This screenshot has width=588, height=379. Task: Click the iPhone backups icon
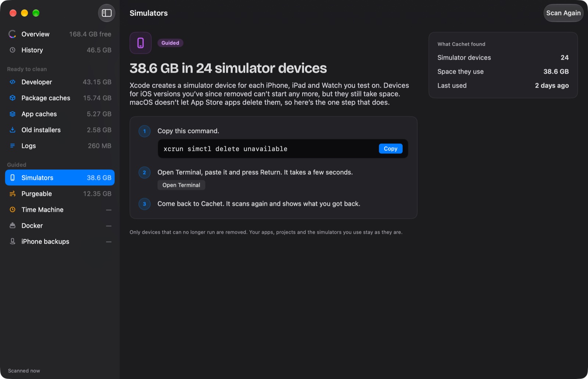(x=12, y=241)
